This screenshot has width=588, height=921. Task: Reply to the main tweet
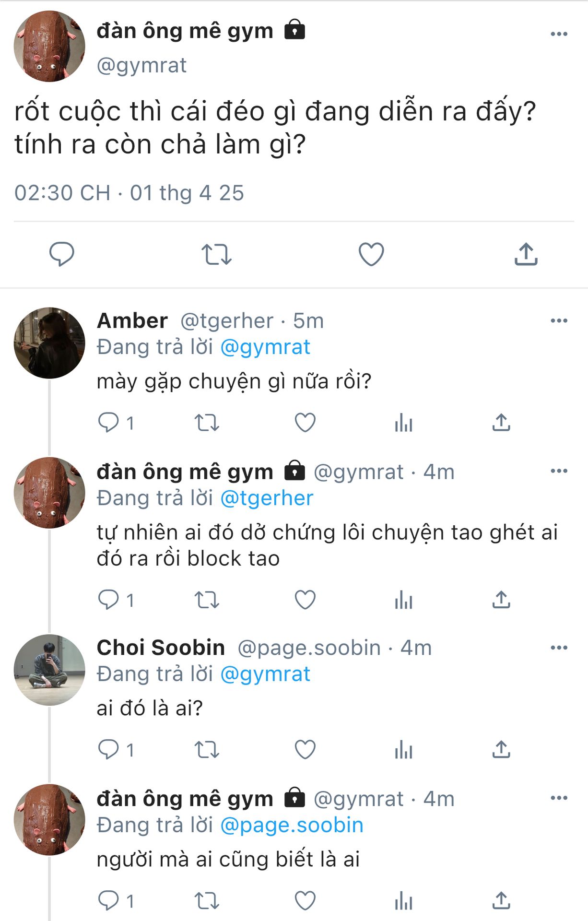(62, 254)
